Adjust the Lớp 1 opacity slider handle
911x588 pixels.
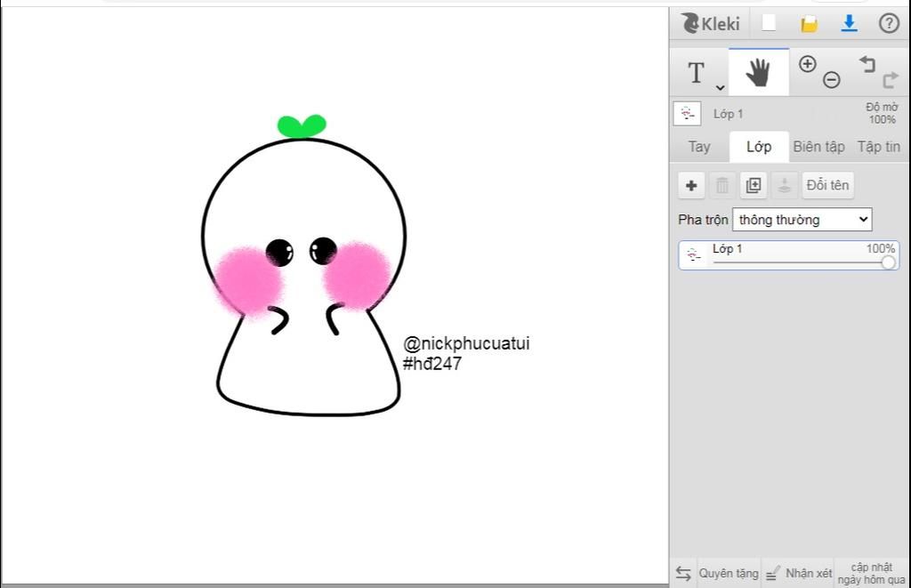(x=888, y=262)
